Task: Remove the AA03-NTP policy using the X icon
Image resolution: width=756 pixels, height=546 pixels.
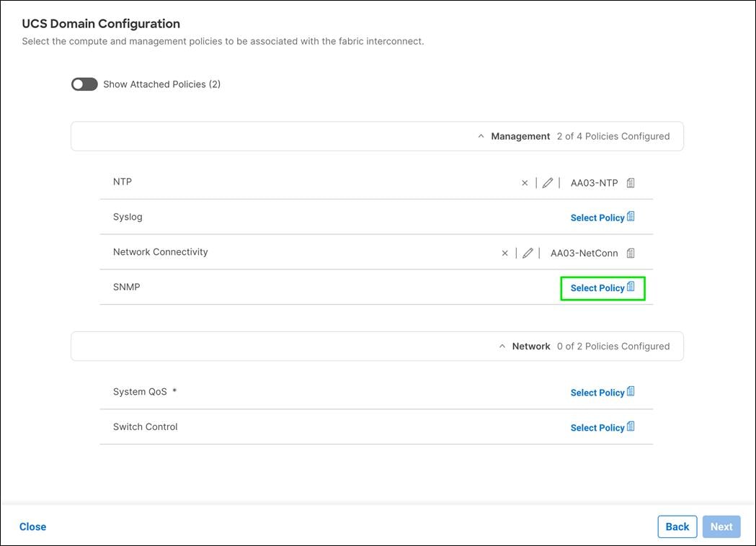Action: [525, 182]
